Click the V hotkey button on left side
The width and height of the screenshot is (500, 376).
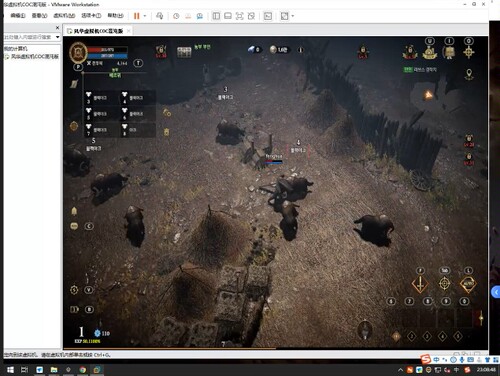[x=89, y=290]
